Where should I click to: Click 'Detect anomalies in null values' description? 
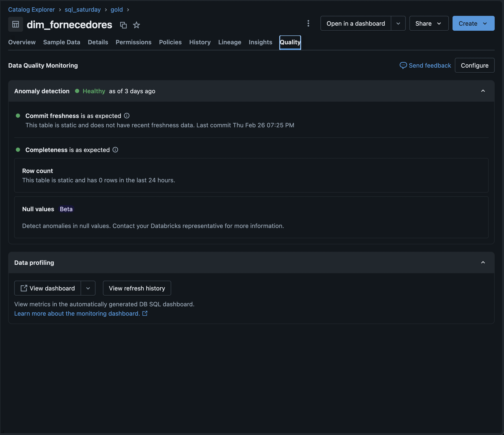click(153, 226)
